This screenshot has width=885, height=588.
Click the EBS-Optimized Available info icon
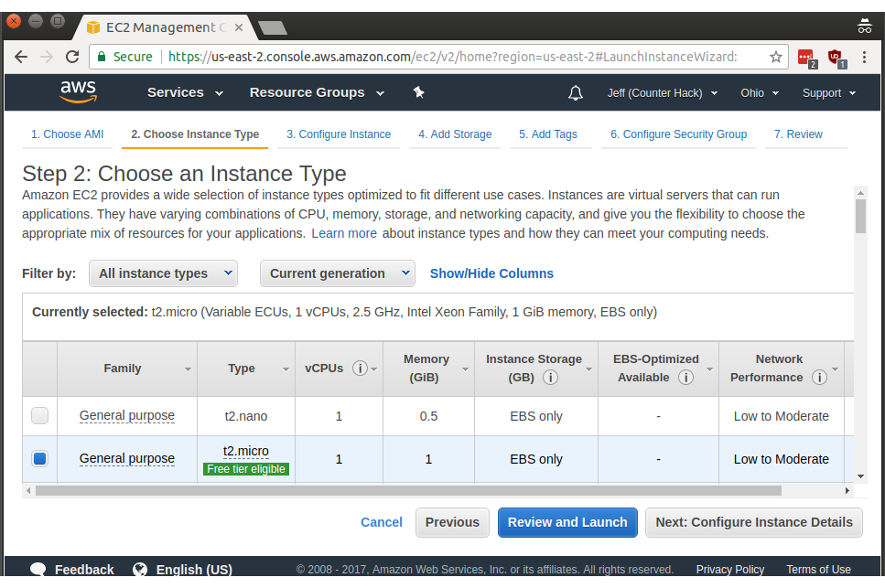pos(685,377)
